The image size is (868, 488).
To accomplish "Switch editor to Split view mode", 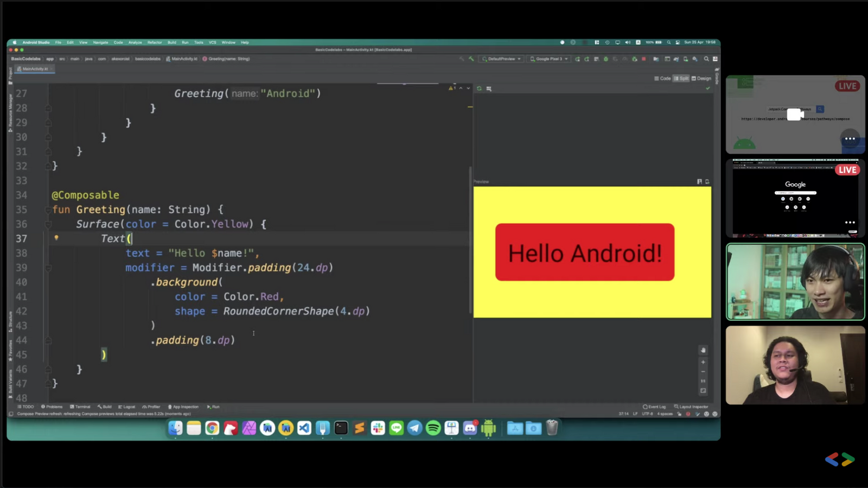I will point(681,79).
